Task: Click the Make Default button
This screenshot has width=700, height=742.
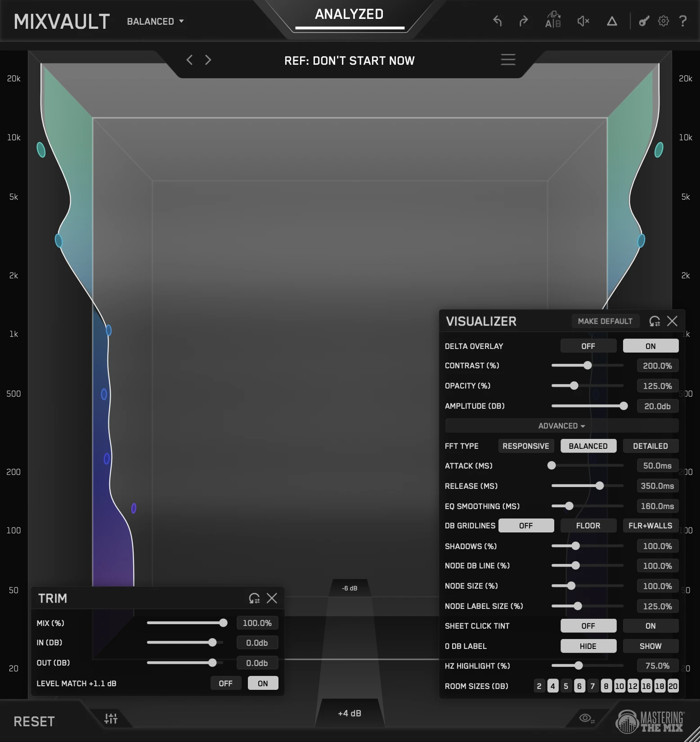Action: point(605,321)
